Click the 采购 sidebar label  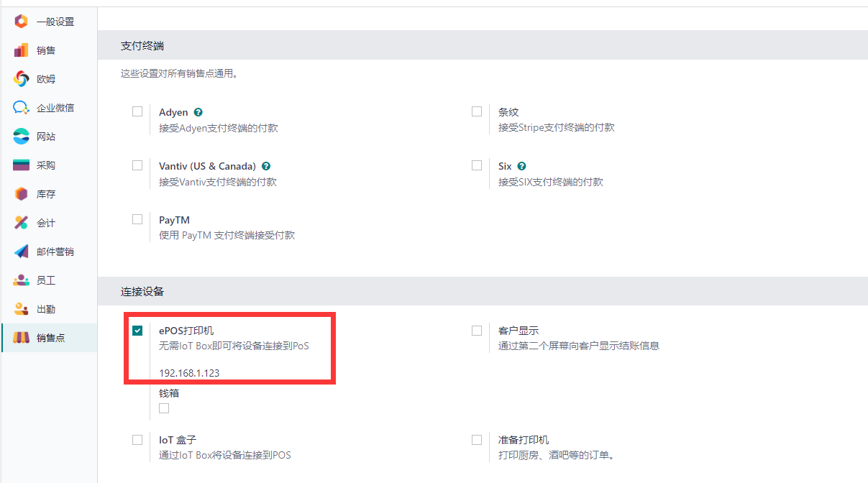[x=46, y=165]
